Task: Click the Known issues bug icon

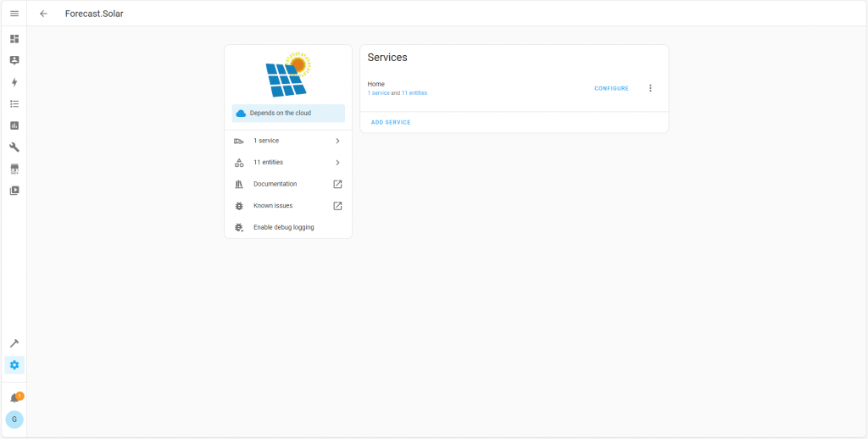Action: (239, 206)
